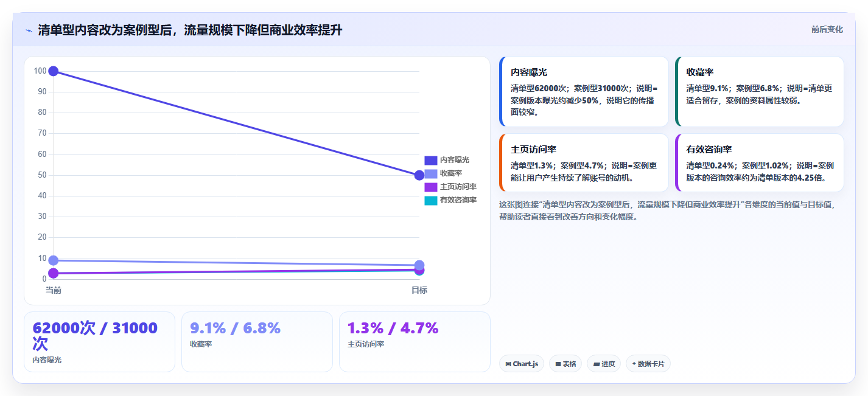The height and width of the screenshot is (396, 868).
Task: Click the 100 y-axis tick label
Action: pos(40,71)
